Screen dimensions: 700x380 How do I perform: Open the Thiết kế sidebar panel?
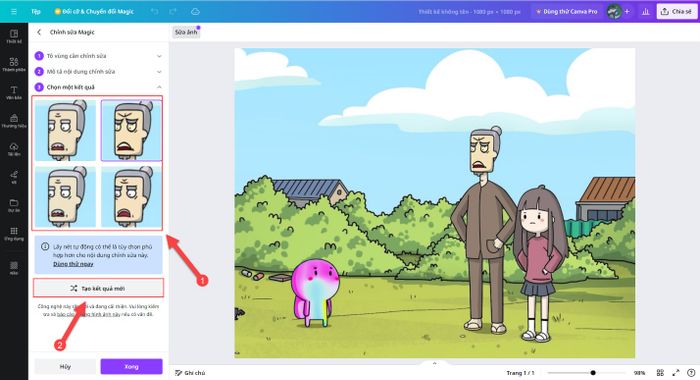14,36
